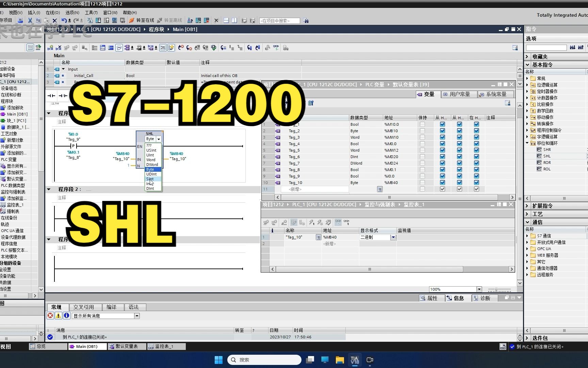Image resolution: width=588 pixels, height=368 pixels.
Task: Collapse 程序段 2 network
Action: pyautogui.click(x=49, y=189)
